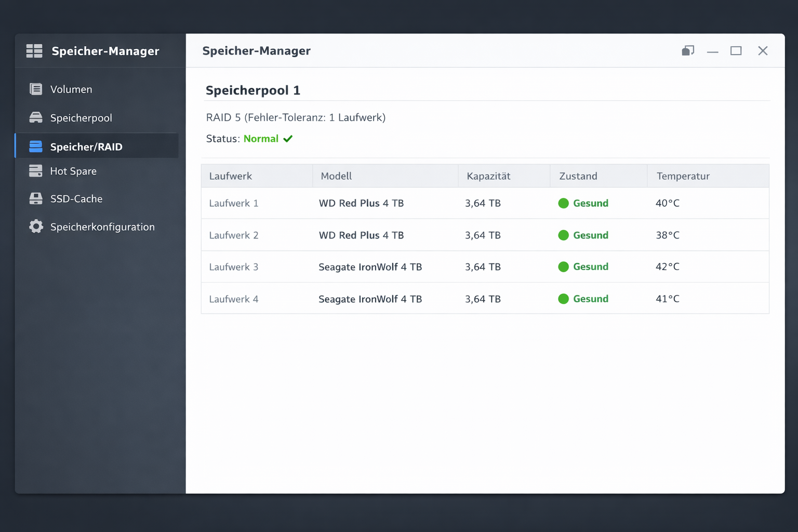Open SSD-Cache from the sidebar icon

tap(35, 198)
